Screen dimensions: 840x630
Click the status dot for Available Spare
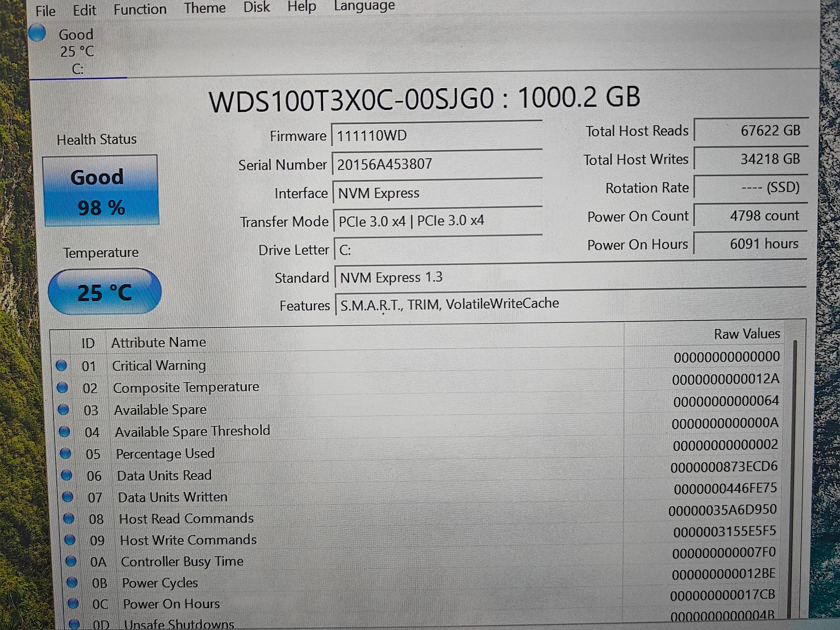[64, 409]
